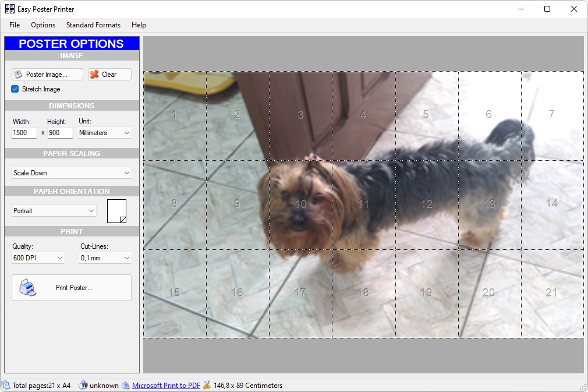The height and width of the screenshot is (392, 588).
Task: Click the total pages icon in status bar
Action: pos(6,385)
